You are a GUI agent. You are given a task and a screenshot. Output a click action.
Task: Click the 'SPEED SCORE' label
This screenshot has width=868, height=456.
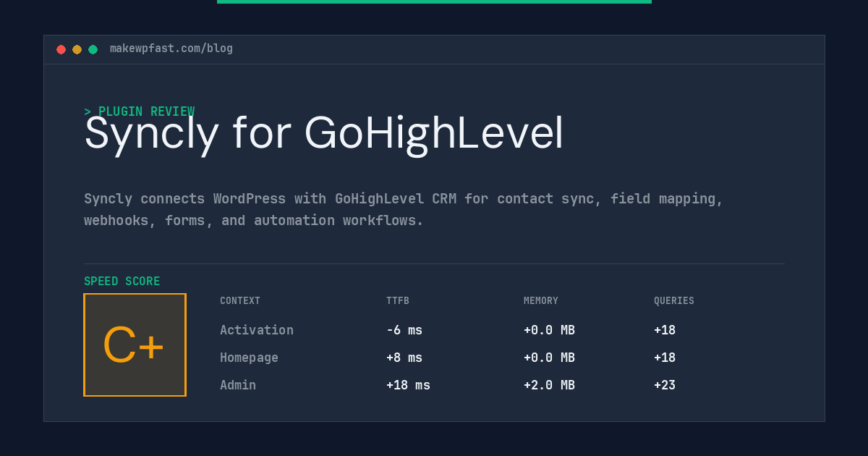point(122,282)
